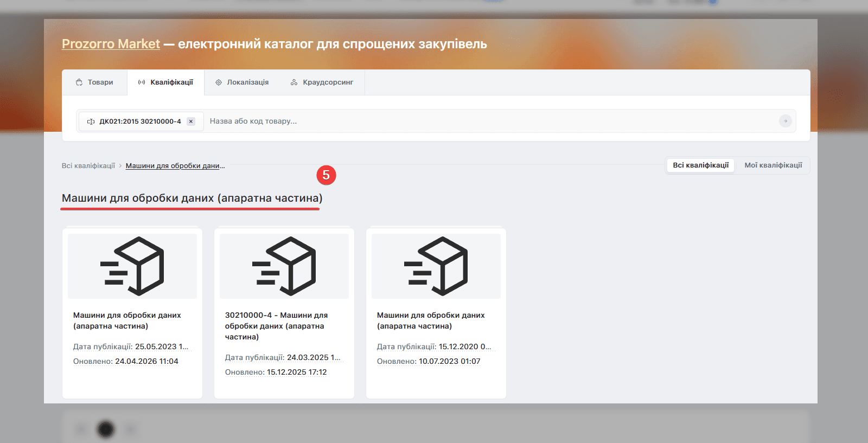Select the Кваліфікації tab

165,82
